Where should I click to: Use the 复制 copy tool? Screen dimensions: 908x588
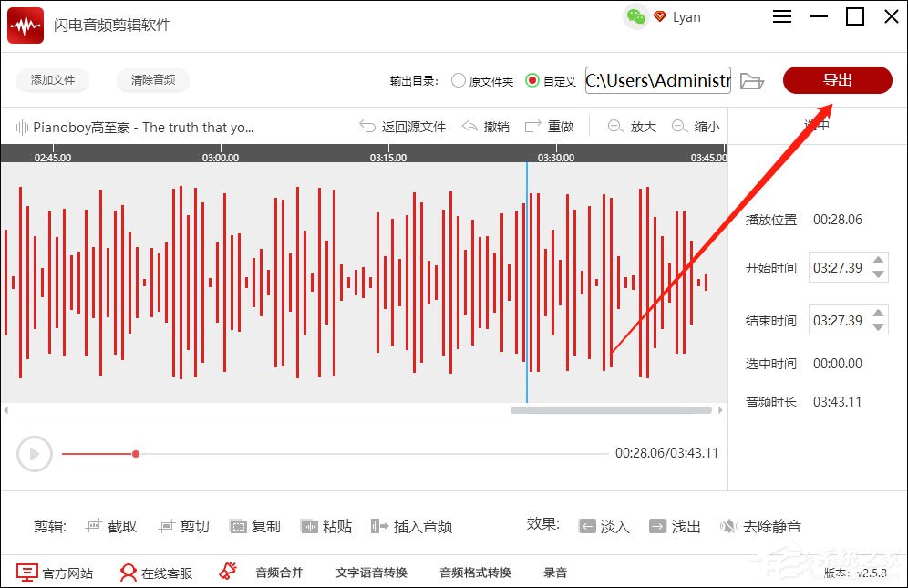255,526
